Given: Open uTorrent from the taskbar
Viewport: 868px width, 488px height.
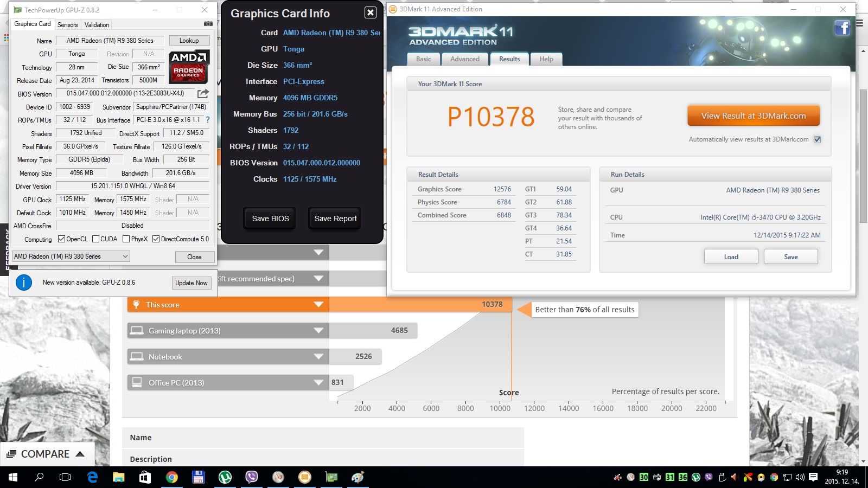Looking at the screenshot, I should click(225, 477).
